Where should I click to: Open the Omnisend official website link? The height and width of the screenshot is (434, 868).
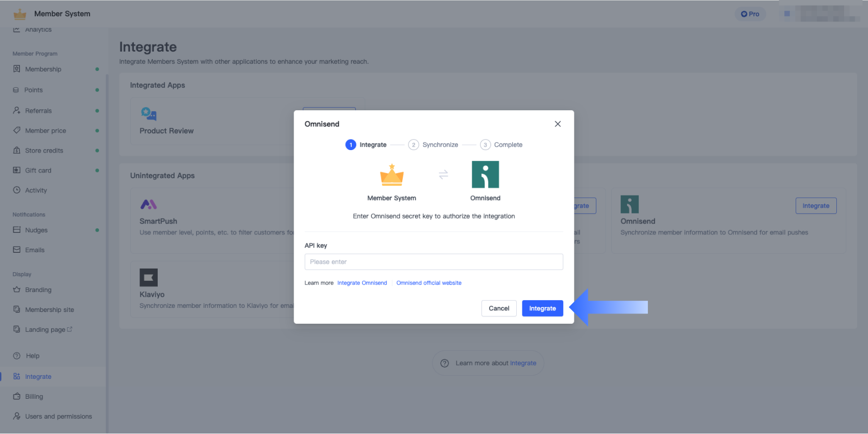pyautogui.click(x=429, y=283)
